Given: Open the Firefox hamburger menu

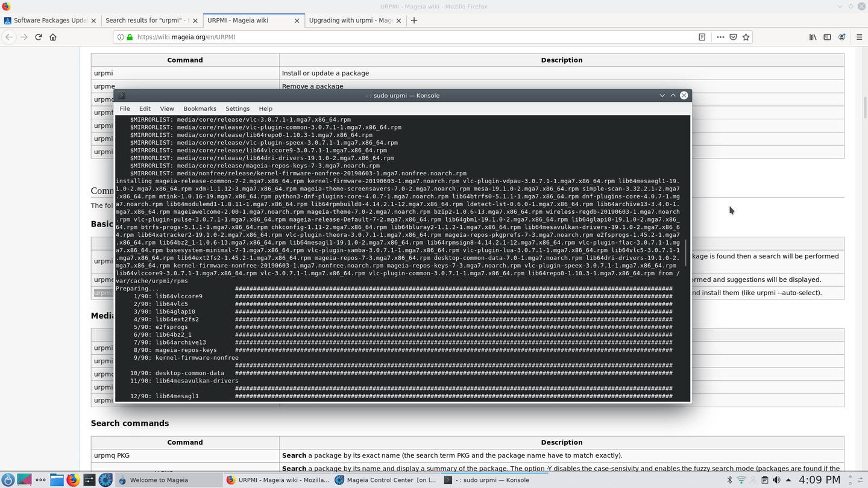Looking at the screenshot, I should 859,37.
